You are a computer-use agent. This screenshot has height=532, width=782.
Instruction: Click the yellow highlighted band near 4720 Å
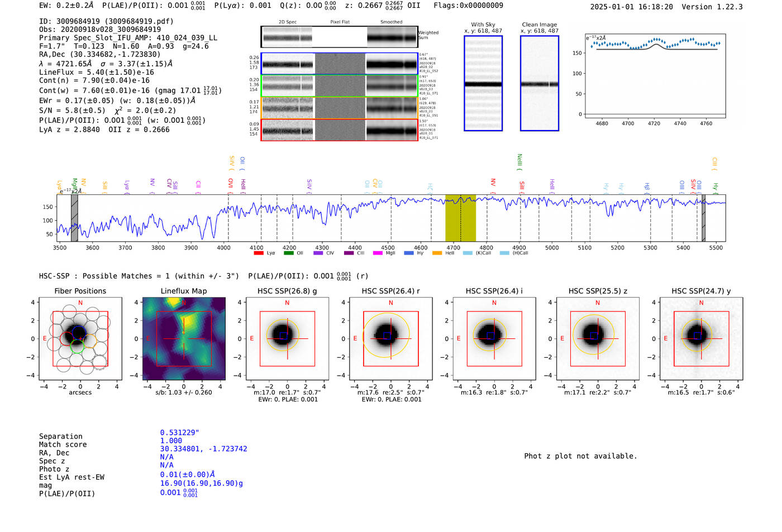coord(460,218)
